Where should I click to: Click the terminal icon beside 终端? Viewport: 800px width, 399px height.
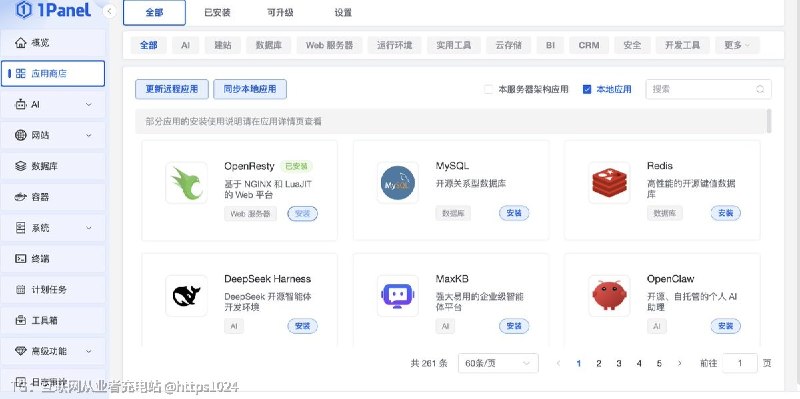pyautogui.click(x=20, y=259)
